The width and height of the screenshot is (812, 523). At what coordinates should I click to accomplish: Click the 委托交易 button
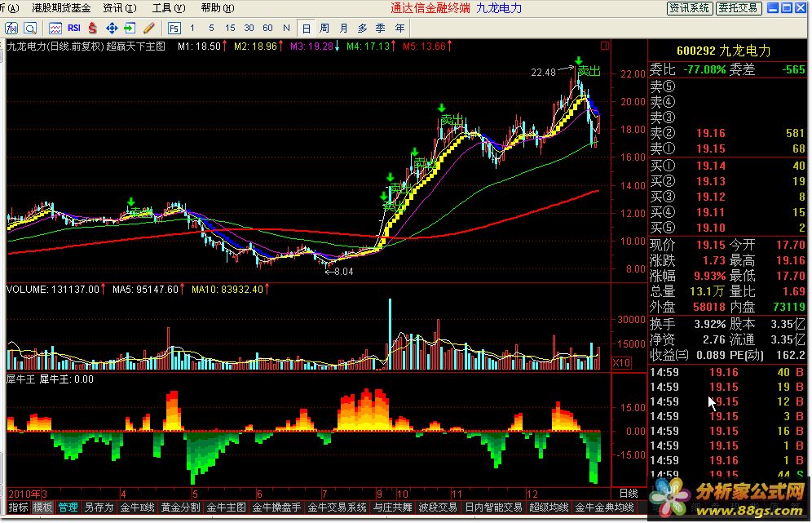click(x=739, y=8)
